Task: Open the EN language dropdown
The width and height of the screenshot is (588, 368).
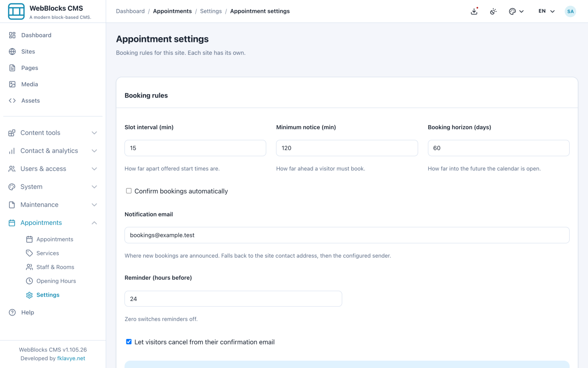Action: coord(547,11)
